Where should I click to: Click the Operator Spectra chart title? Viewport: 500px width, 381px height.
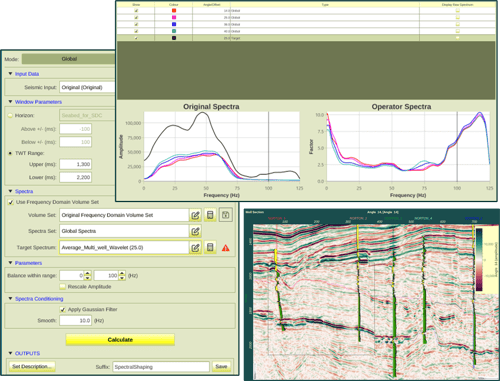pos(401,107)
